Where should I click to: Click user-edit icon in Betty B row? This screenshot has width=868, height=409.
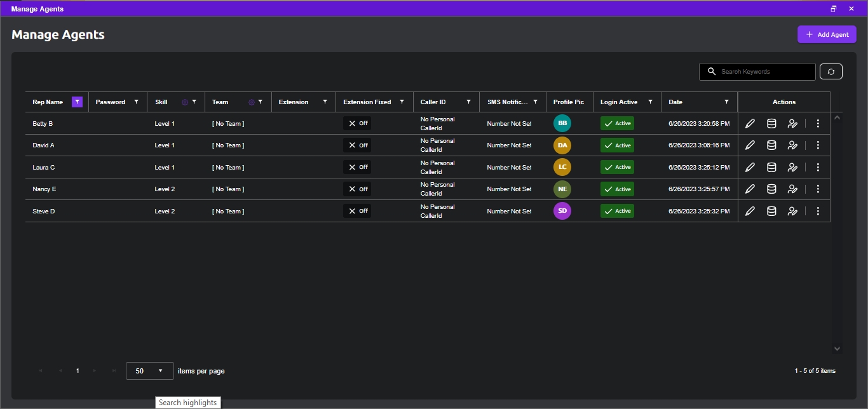tap(792, 124)
